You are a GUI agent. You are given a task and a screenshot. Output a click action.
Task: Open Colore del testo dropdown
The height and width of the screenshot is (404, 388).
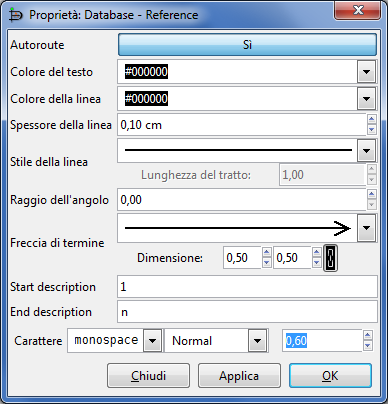[x=366, y=72]
